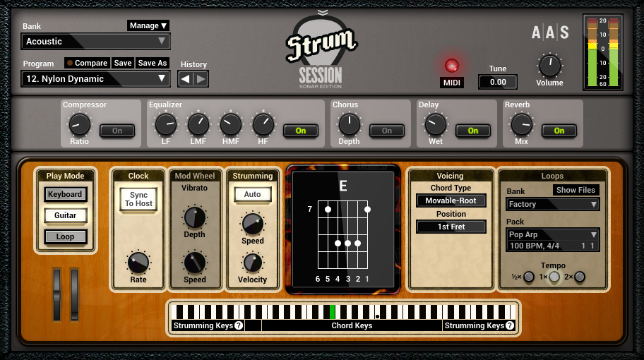Click the Vibrato Depth knob
This screenshot has height=360, width=644.
[x=195, y=217]
